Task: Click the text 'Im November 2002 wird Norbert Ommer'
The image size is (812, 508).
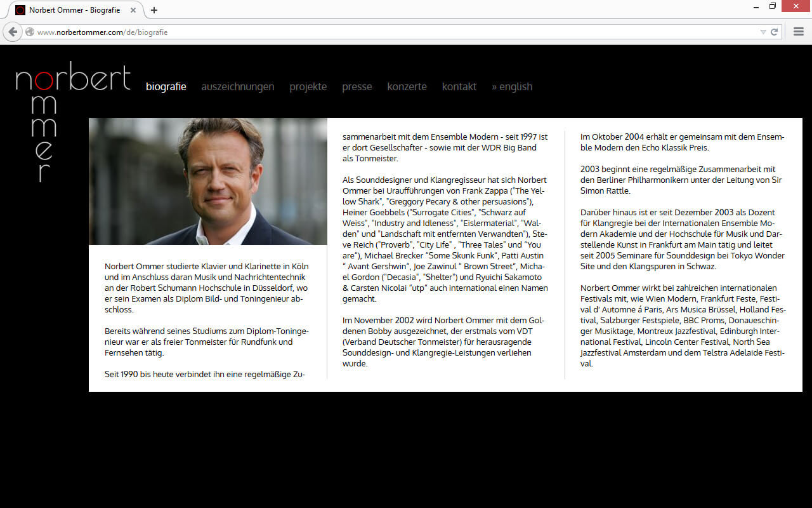Action: pyautogui.click(x=443, y=342)
